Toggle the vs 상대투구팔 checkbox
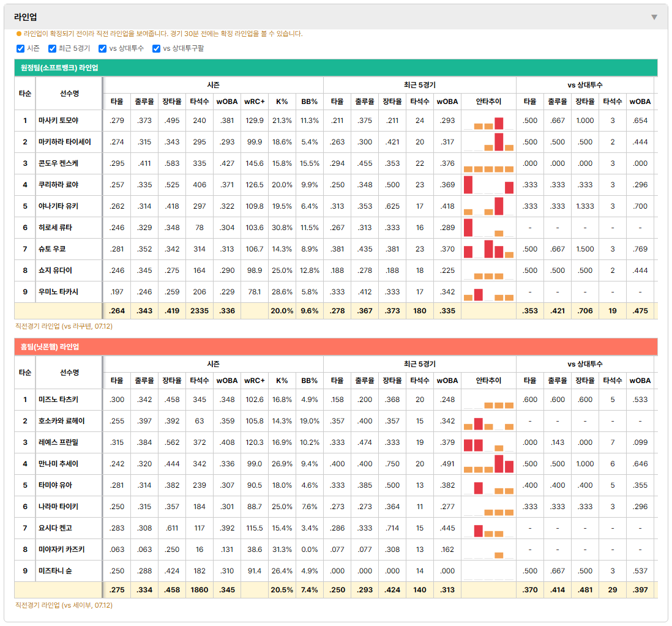 point(157,48)
